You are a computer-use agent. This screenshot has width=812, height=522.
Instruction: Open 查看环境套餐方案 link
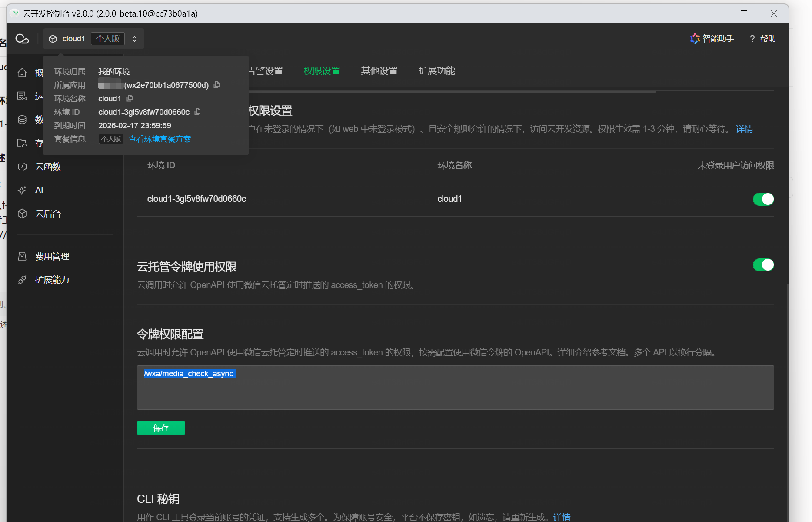click(160, 139)
